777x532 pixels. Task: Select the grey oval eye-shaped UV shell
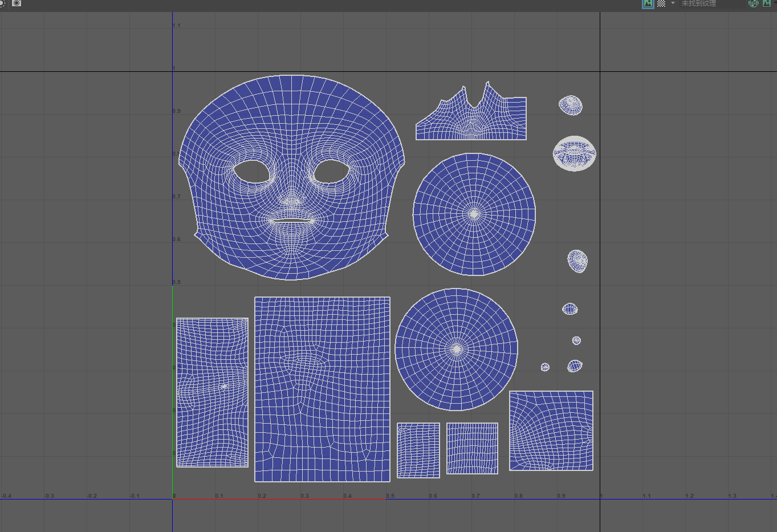(x=575, y=153)
